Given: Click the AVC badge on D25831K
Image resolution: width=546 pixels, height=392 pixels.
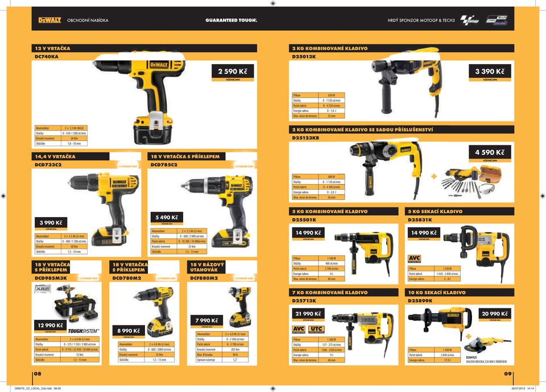Looking at the screenshot, I should (415, 258).
